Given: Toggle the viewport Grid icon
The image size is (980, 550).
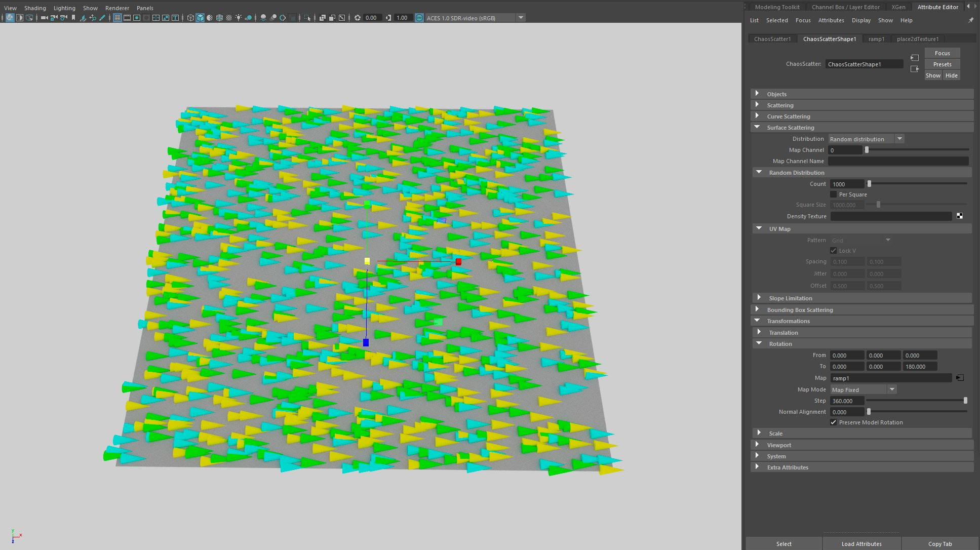Looking at the screenshot, I should click(x=117, y=18).
